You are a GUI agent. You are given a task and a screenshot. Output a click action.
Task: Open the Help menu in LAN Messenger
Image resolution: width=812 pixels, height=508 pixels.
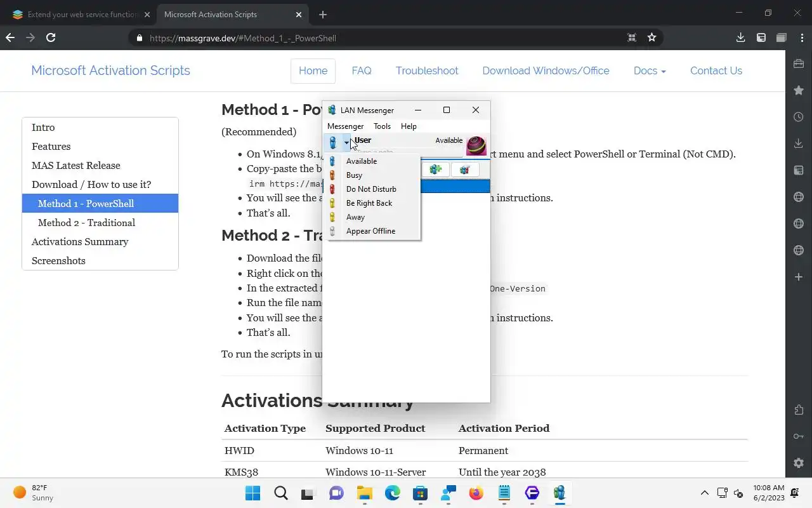pos(409,126)
